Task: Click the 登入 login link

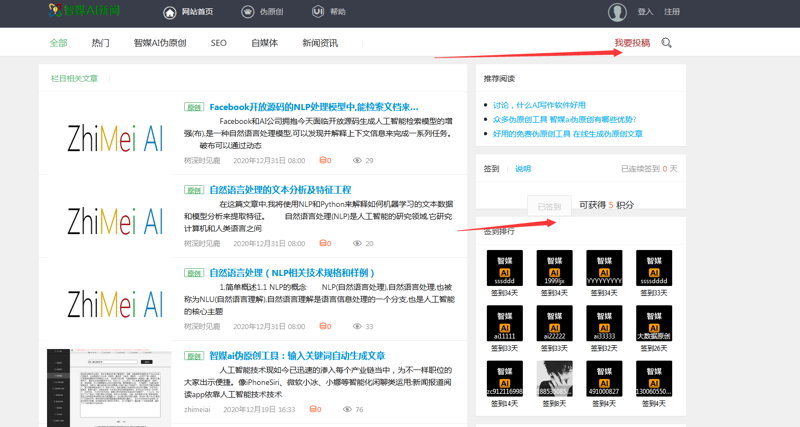Action: [x=645, y=12]
